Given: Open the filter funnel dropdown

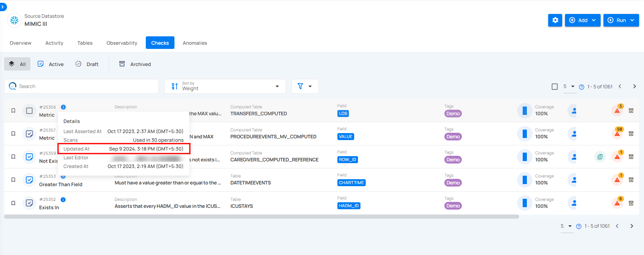Looking at the screenshot, I should click(305, 86).
